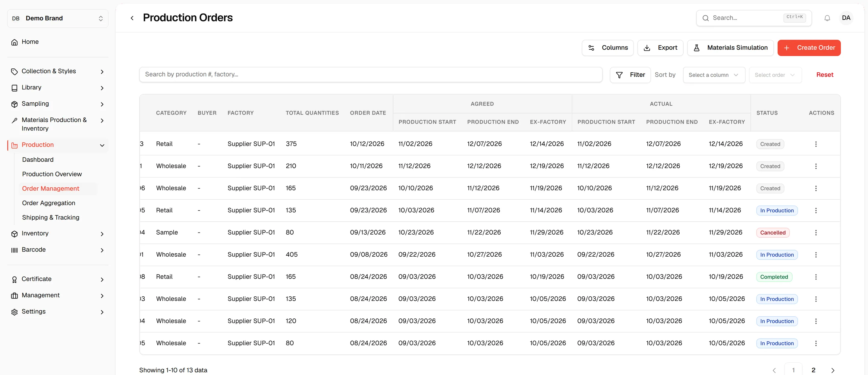Open row actions for the 375 quantity order

(x=816, y=144)
